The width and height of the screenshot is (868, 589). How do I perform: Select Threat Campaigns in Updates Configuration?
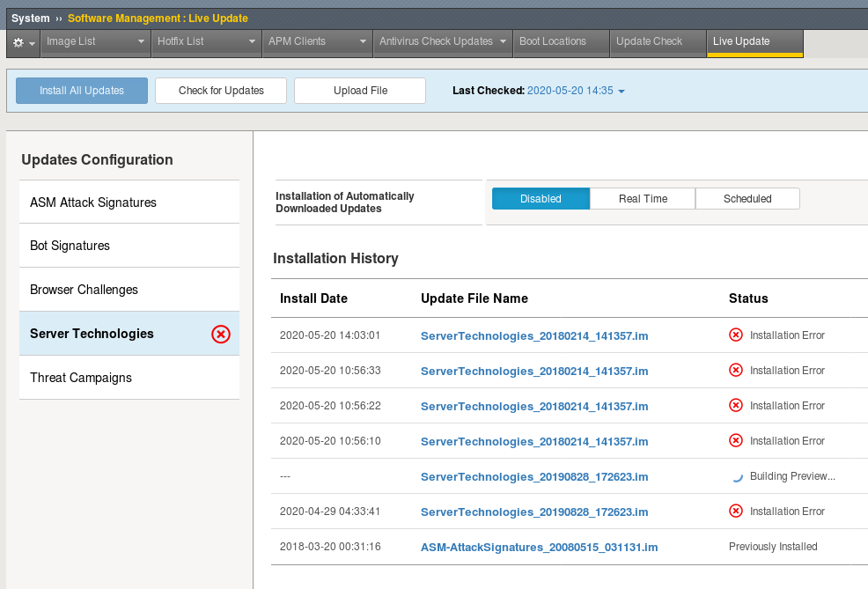pos(80,378)
